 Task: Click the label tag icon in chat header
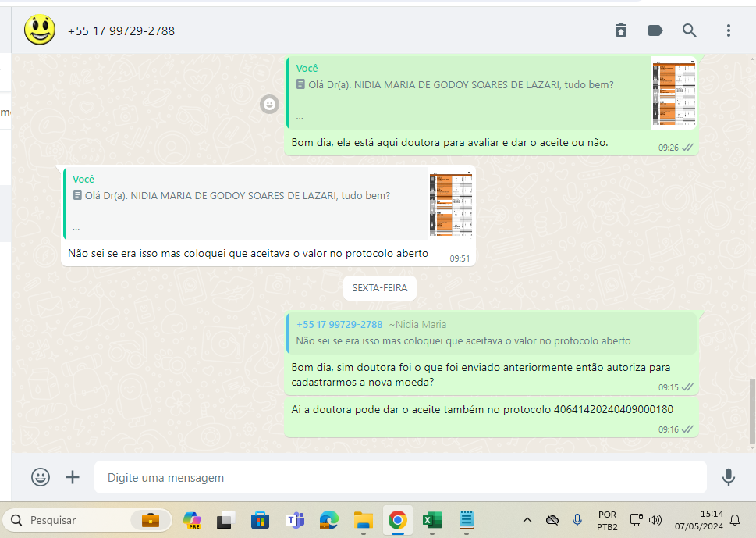click(x=655, y=31)
